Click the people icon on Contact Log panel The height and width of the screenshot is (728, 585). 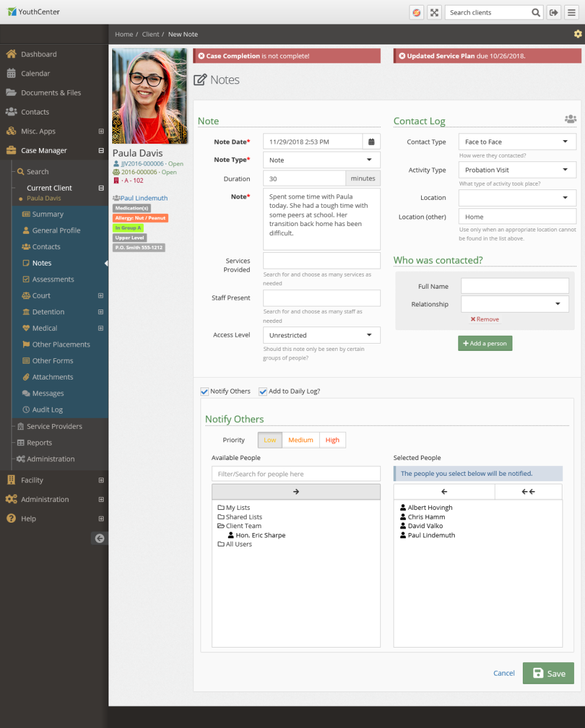[x=570, y=119]
